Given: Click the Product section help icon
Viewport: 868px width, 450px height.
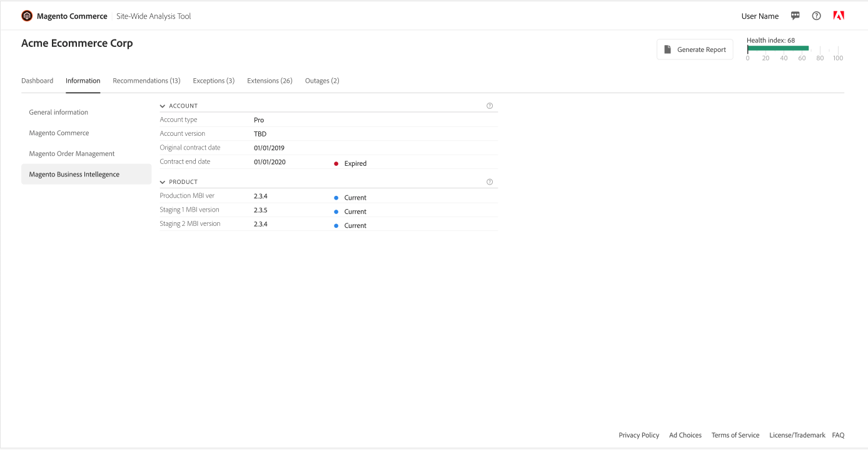Looking at the screenshot, I should (x=490, y=182).
